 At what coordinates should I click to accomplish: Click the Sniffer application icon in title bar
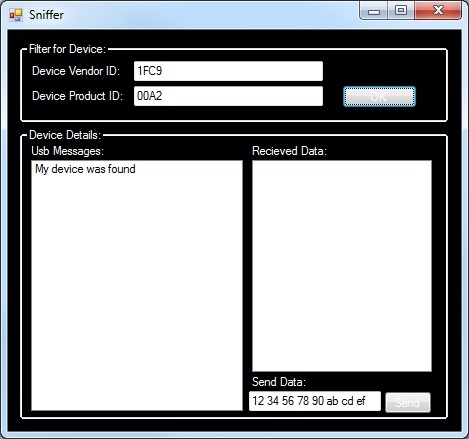[16, 15]
